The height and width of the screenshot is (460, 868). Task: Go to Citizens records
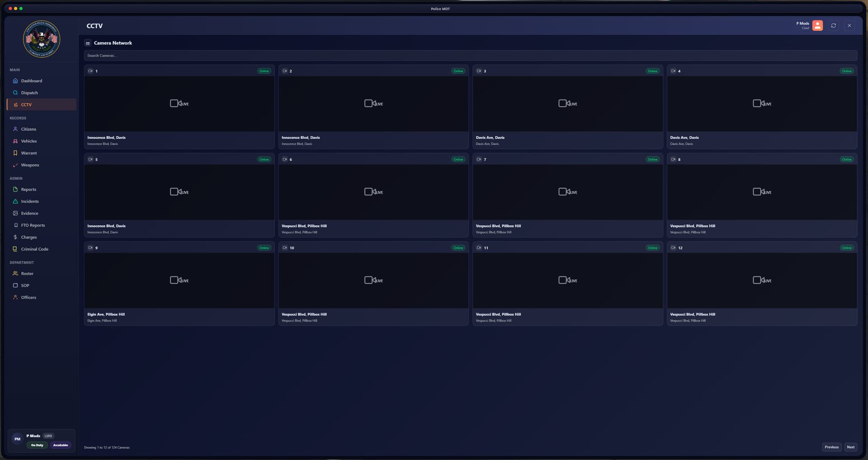41,129
